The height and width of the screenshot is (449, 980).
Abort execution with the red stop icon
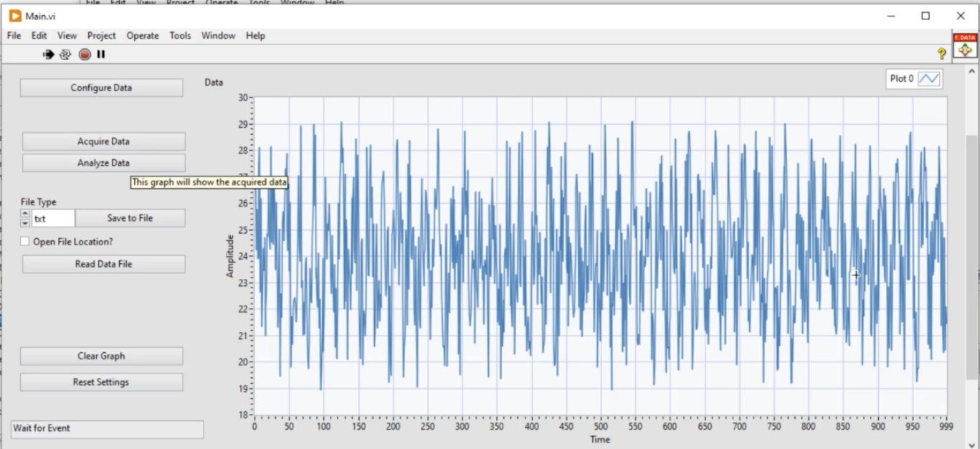(85, 54)
